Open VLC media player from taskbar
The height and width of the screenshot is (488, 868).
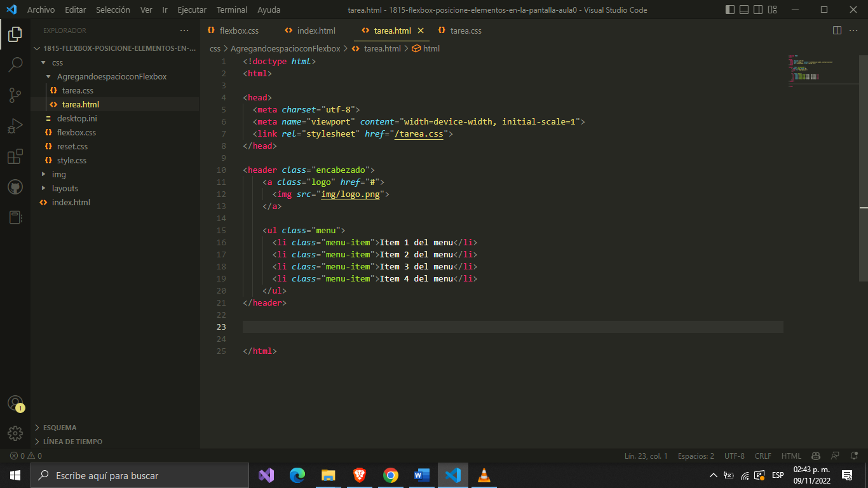coord(484,475)
